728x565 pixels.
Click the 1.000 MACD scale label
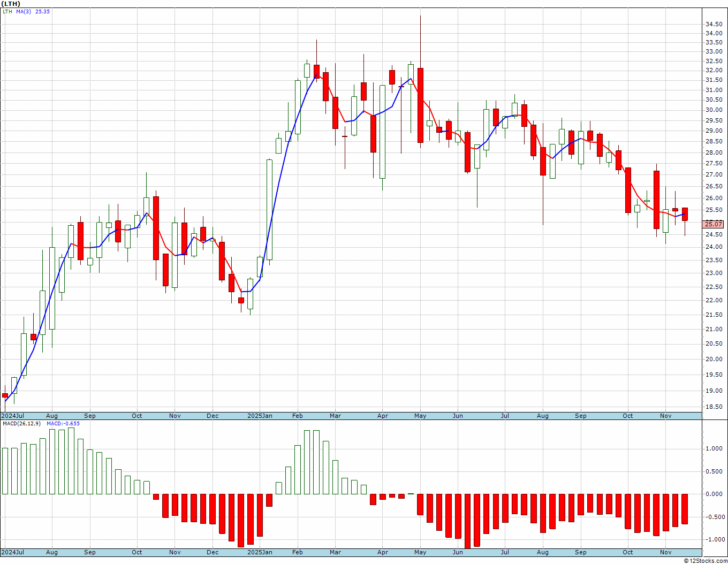pyautogui.click(x=714, y=449)
